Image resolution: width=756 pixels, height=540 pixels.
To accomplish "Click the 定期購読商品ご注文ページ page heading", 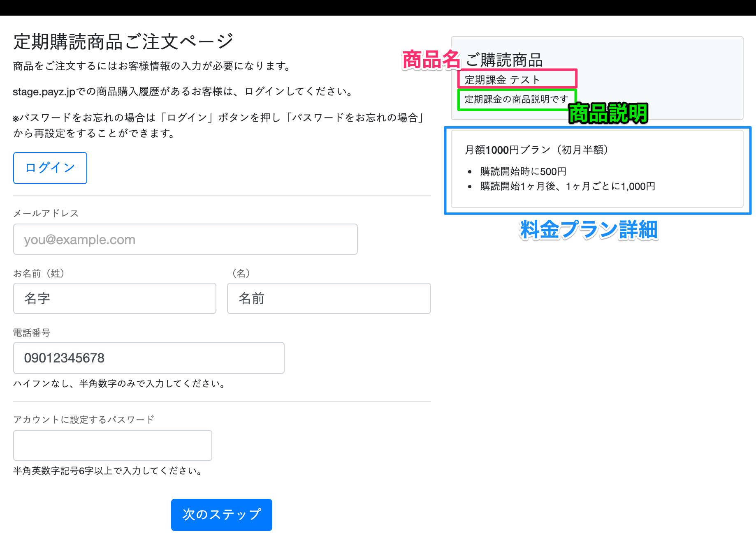I will click(x=123, y=42).
